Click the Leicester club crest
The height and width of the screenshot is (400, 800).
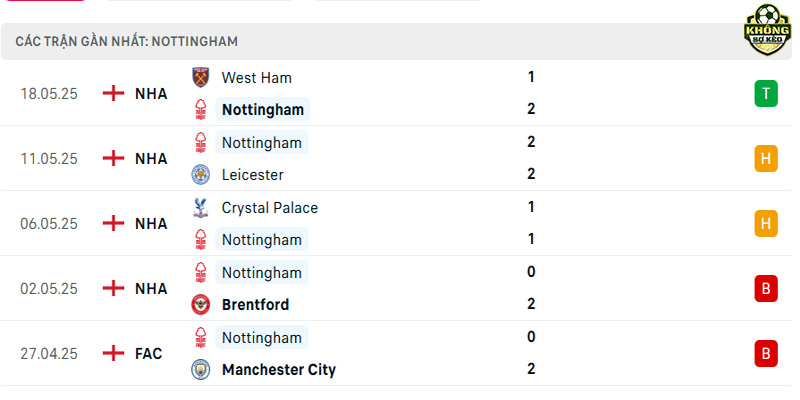[x=201, y=174]
